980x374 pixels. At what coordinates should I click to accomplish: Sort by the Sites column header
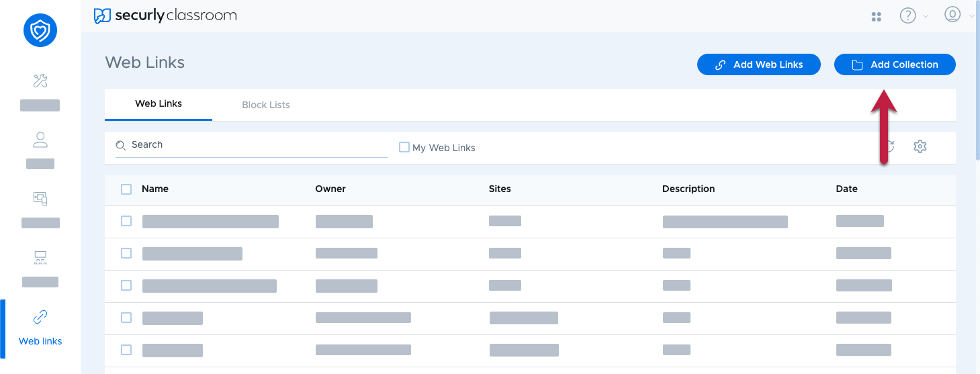tap(500, 189)
